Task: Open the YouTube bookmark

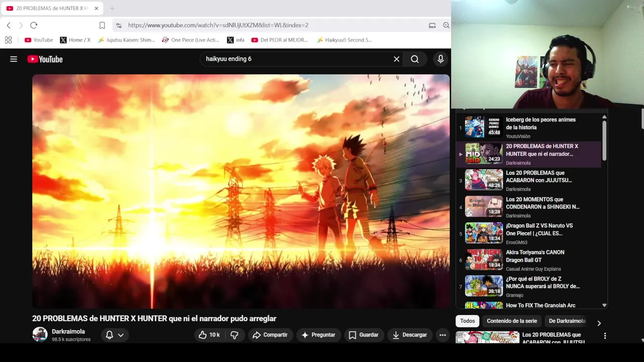Action: tap(39, 40)
